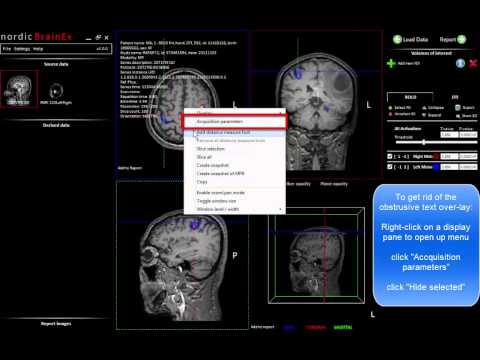The height and width of the screenshot is (360, 480).
Task: Switch to the BOLD tab
Action: (410, 97)
